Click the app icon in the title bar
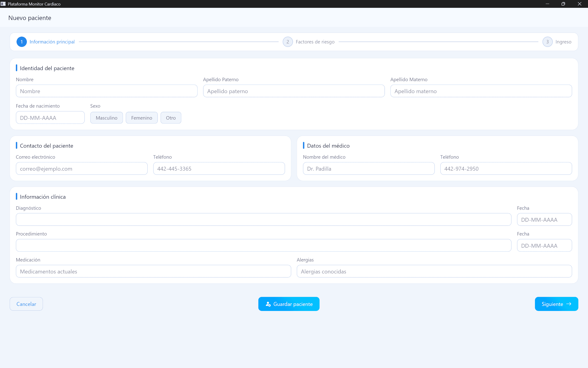Image resolution: width=588 pixels, height=368 pixels. pos(3,4)
